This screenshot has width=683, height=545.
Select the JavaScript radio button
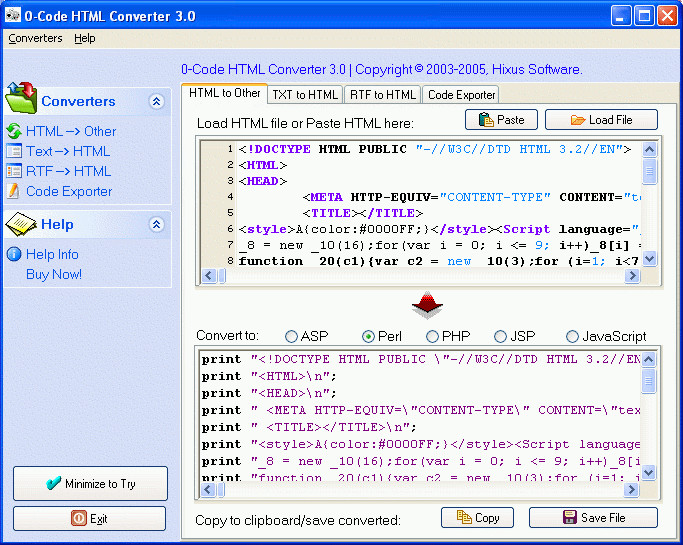[572, 336]
